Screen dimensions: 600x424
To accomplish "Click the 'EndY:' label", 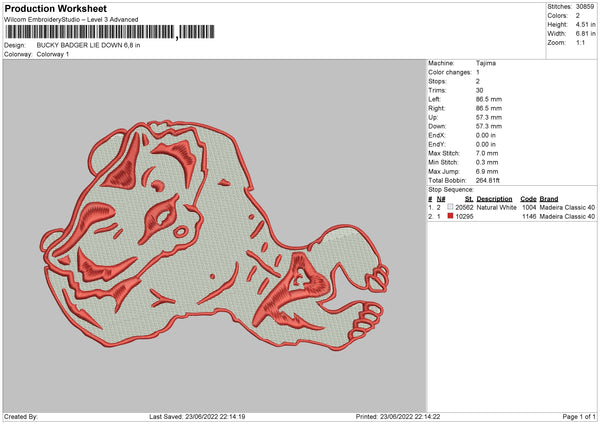I will (437, 145).
